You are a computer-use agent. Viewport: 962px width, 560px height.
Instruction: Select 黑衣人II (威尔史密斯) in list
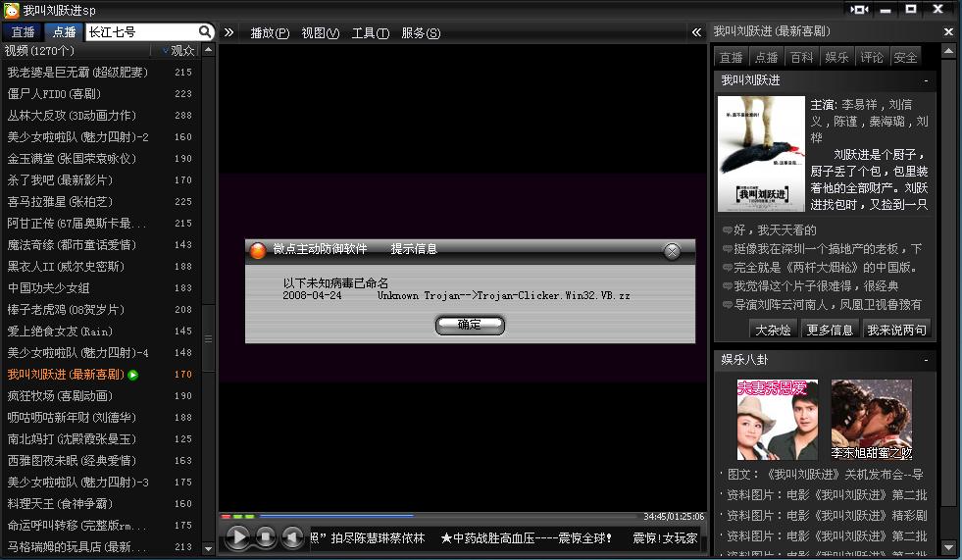click(100, 266)
